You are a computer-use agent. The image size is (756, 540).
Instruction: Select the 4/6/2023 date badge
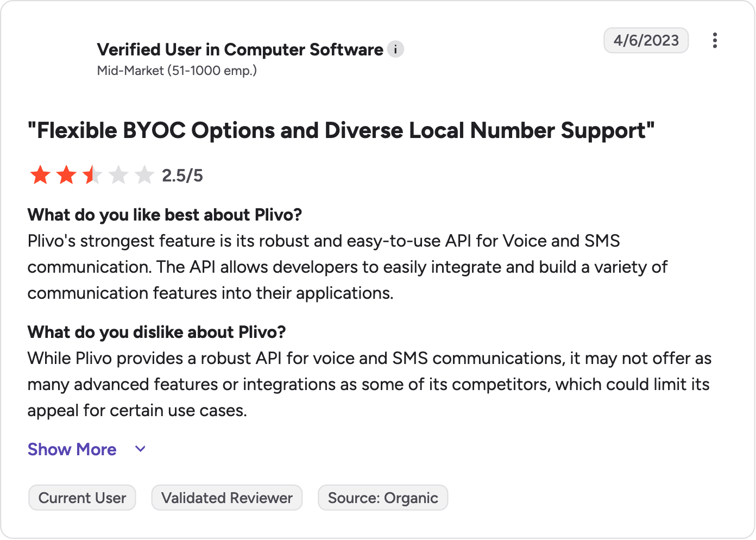point(646,40)
